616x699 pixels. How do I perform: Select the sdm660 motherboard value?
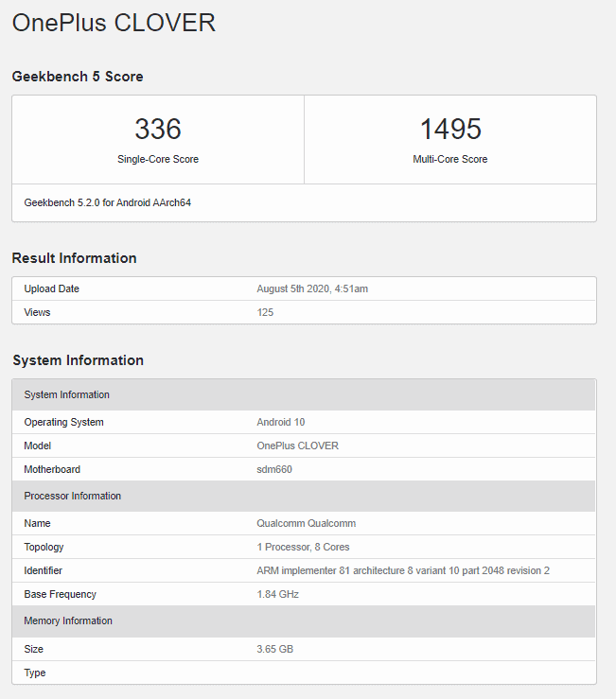click(274, 469)
